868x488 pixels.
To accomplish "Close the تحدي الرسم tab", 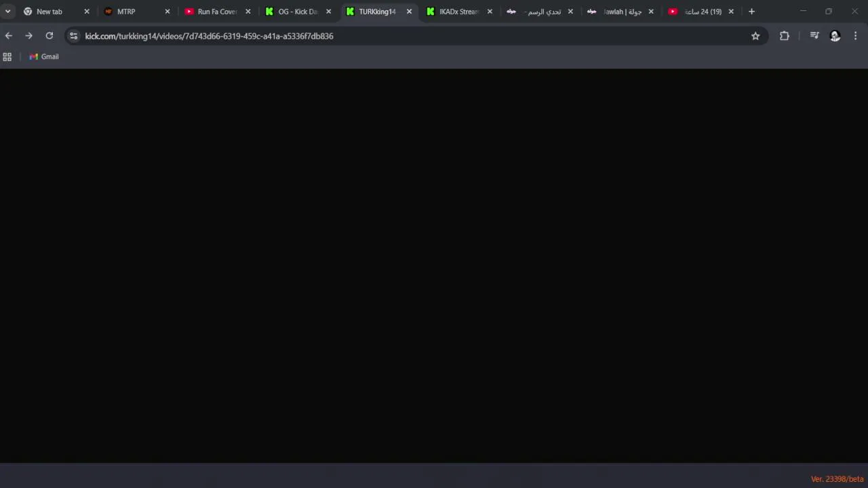I will (x=570, y=12).
